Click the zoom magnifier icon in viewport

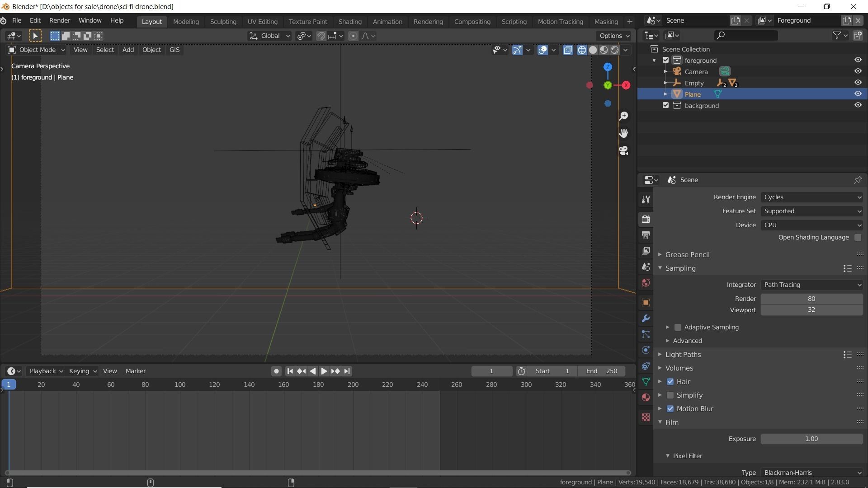(x=623, y=116)
